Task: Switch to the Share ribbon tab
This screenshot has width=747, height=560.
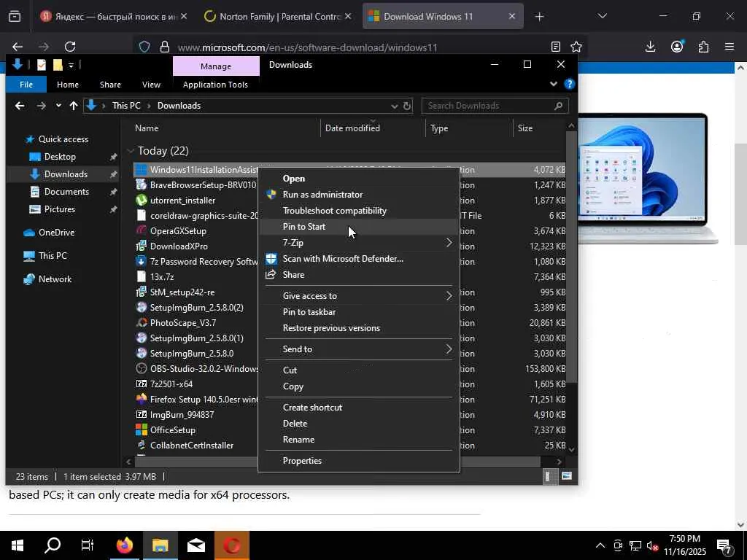Action: point(110,85)
